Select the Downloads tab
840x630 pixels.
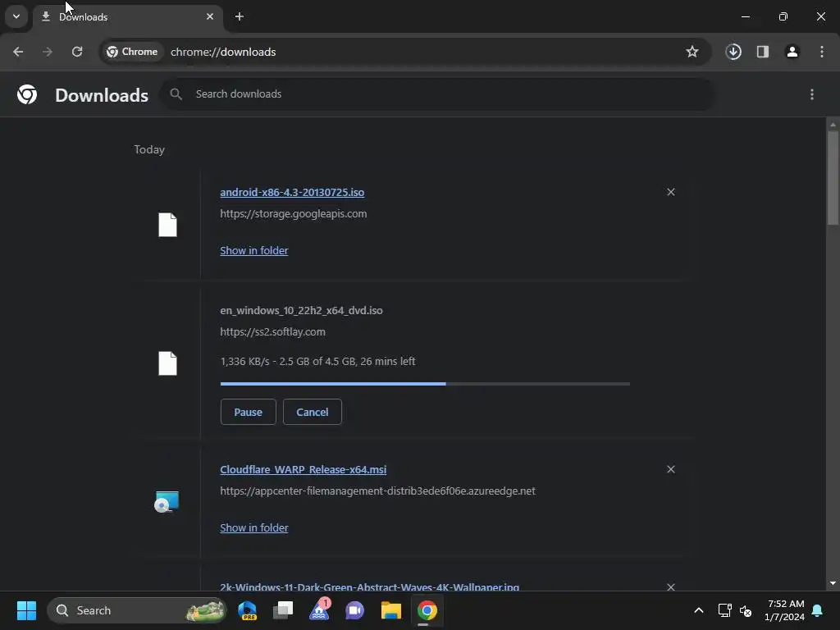click(x=127, y=17)
